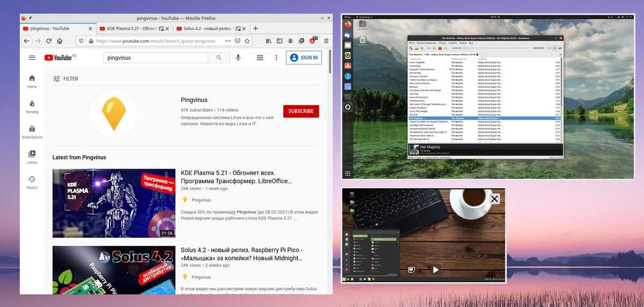Click the Firefox forward navigation arrow
This screenshot has width=644, height=307.
38,41
